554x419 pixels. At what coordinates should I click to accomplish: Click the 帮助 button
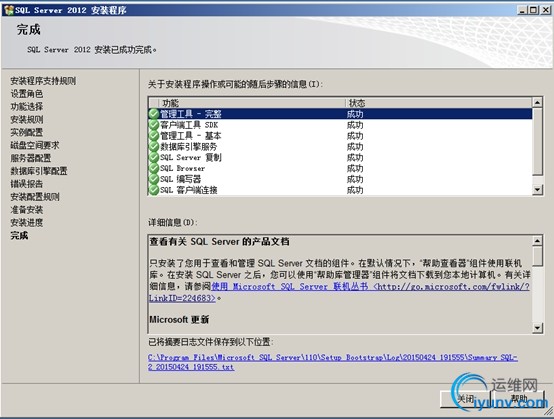coord(518,399)
